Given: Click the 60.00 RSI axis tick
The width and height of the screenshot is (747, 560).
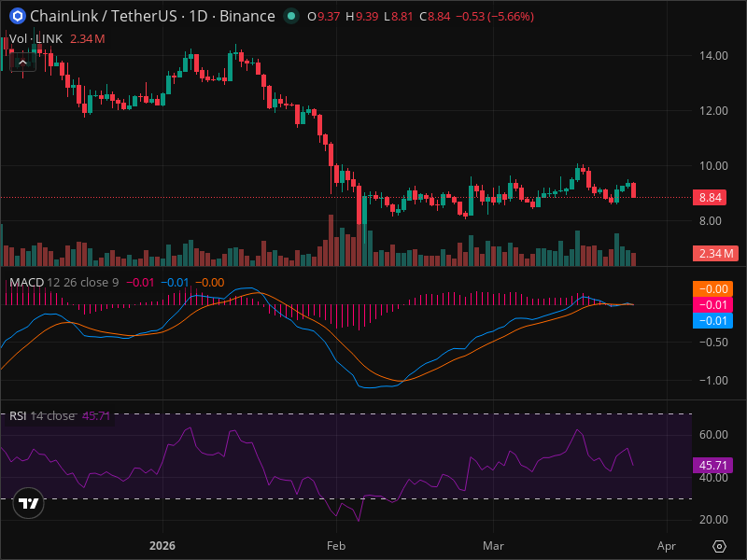Looking at the screenshot, I should tap(713, 434).
